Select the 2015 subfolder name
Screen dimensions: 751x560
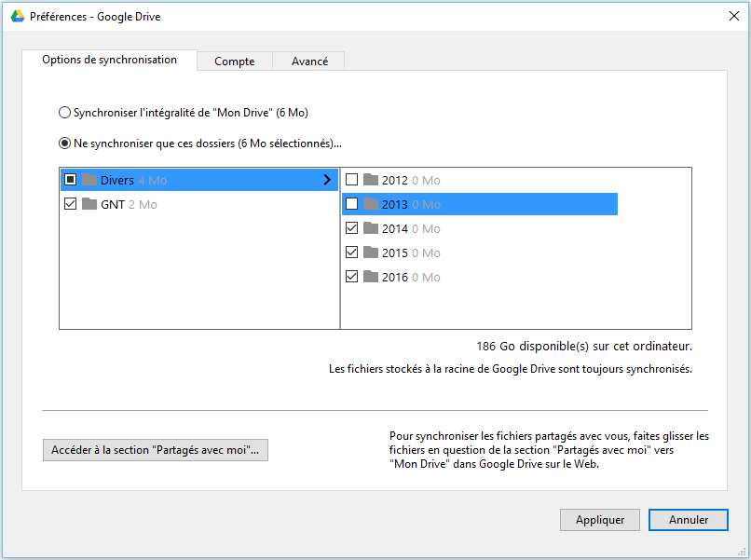(x=395, y=253)
